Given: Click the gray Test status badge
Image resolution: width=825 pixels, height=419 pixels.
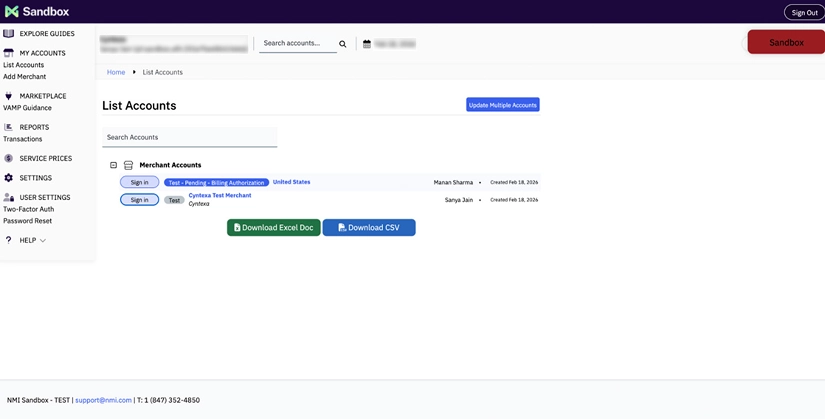Looking at the screenshot, I should (x=174, y=200).
